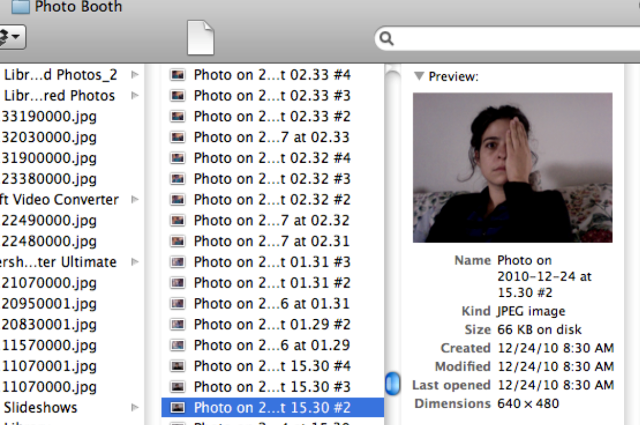Expand the Slideshows folder arrow
640x425 pixels.
135,408
